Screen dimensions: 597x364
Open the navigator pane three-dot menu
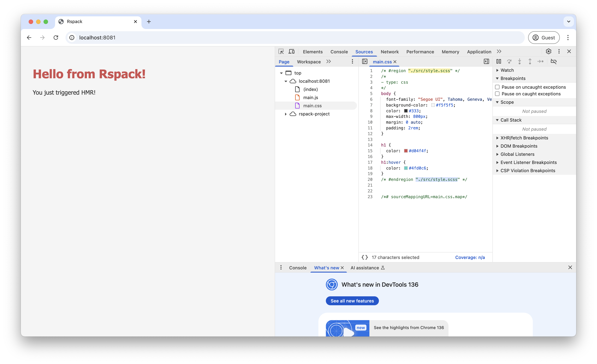[x=352, y=62]
